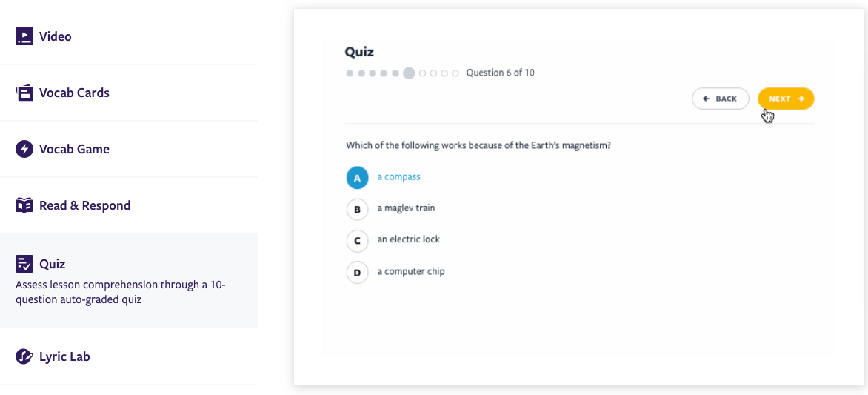
Task: Click the "a compass" answer text
Action: [x=398, y=177]
